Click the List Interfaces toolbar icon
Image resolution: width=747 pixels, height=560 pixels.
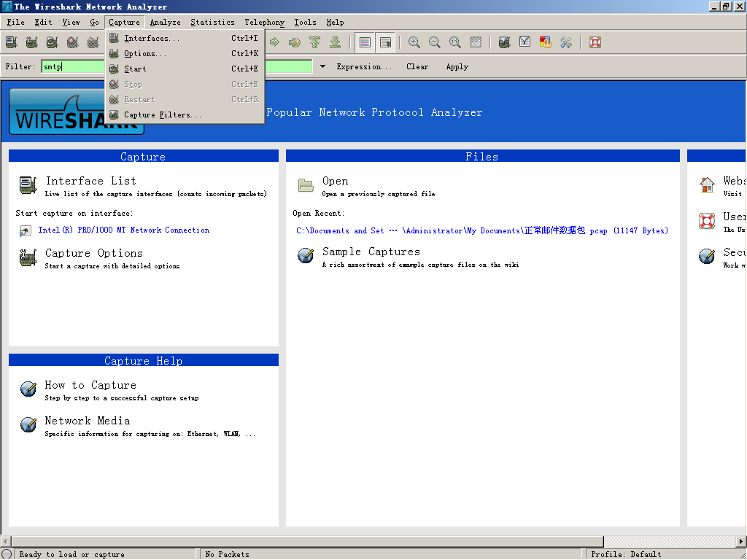[11, 42]
